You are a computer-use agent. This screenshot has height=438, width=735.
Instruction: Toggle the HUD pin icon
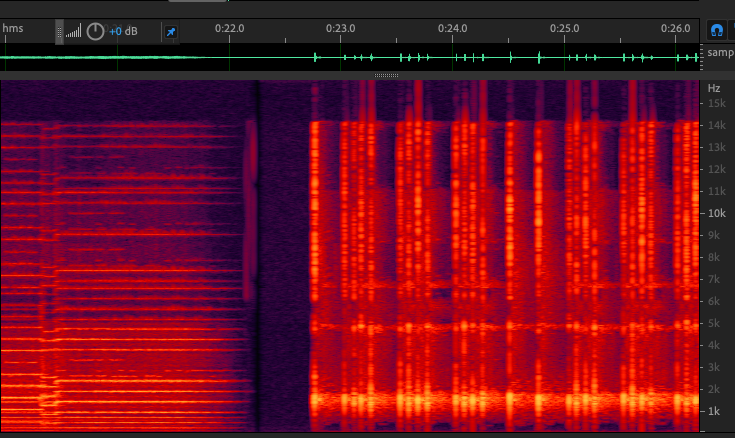pos(170,32)
